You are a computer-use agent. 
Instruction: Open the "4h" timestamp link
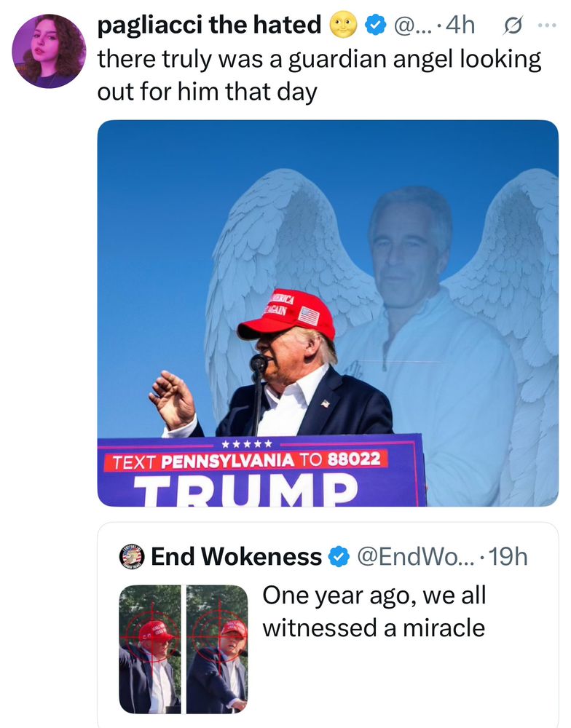461,26
